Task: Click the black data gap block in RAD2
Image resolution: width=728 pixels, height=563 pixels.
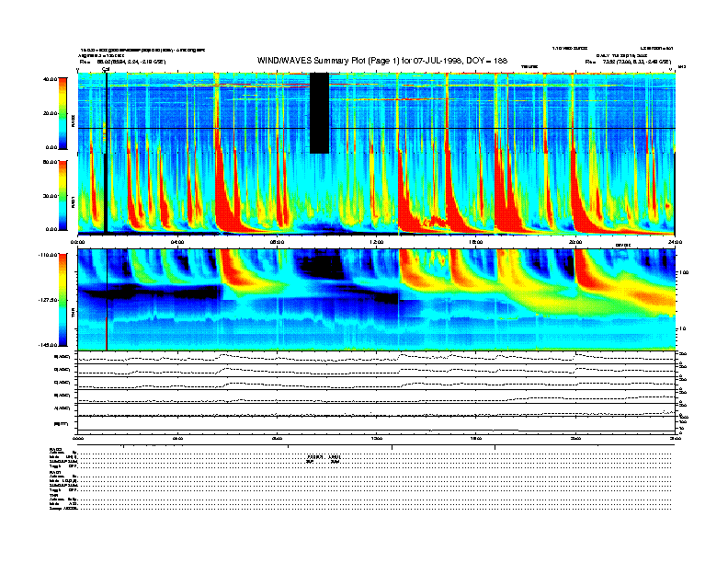Action: [320, 113]
